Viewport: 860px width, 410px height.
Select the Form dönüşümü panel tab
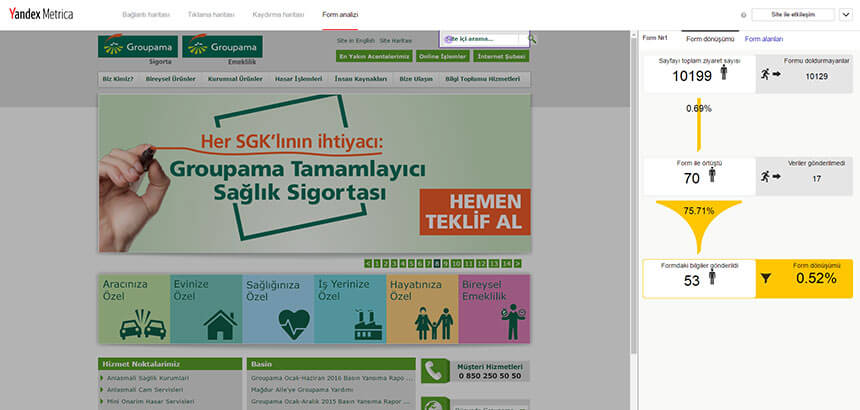[x=710, y=39]
